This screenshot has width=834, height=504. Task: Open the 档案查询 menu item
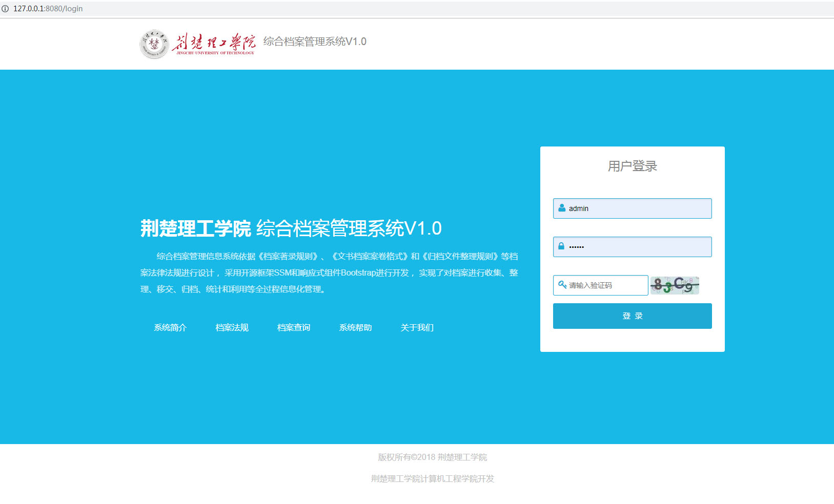pyautogui.click(x=294, y=327)
